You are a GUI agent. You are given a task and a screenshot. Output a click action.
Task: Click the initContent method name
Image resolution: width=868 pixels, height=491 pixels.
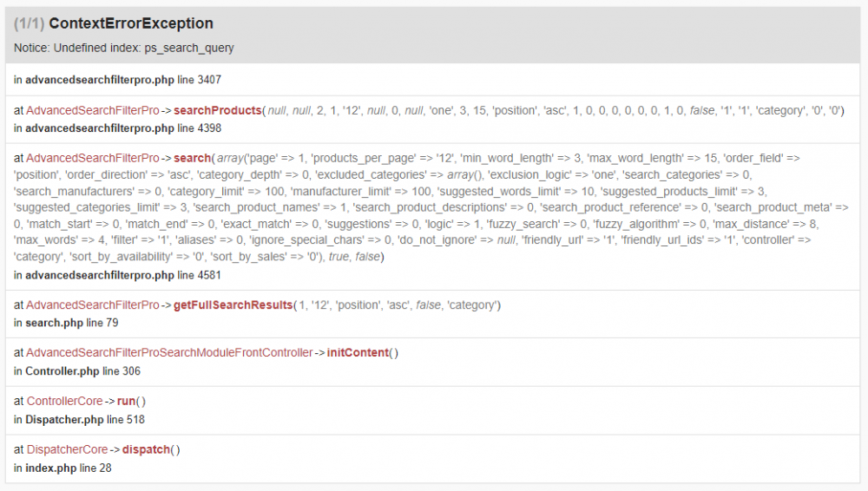(358, 353)
